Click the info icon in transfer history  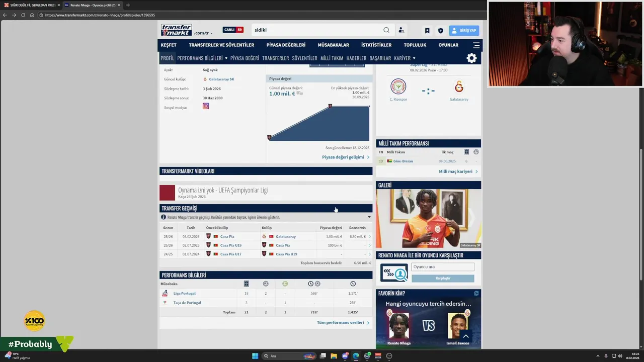(164, 217)
